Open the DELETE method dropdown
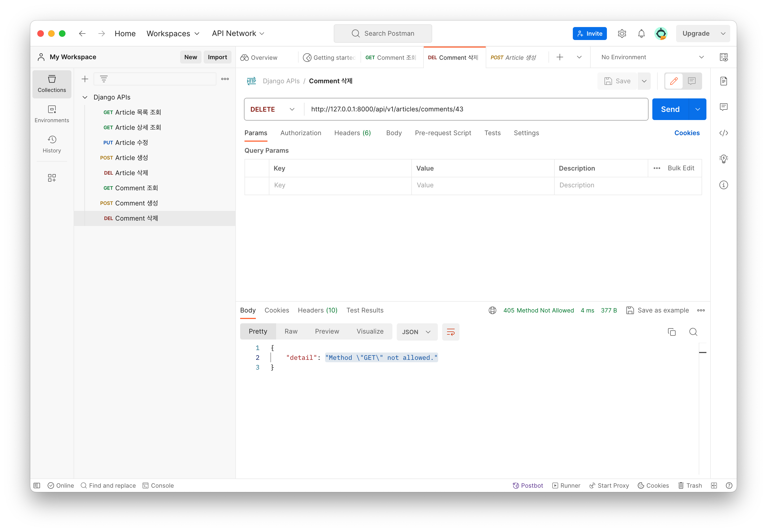Viewport: 767px width, 532px height. pos(273,109)
